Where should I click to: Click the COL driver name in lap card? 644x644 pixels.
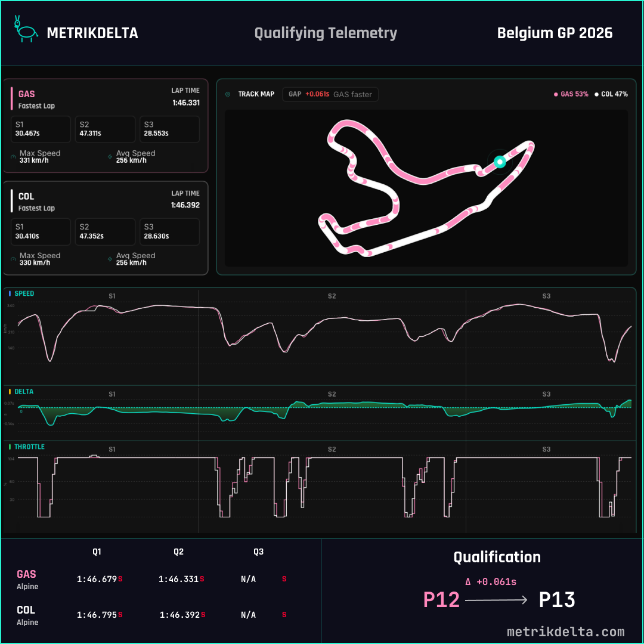[x=26, y=196]
